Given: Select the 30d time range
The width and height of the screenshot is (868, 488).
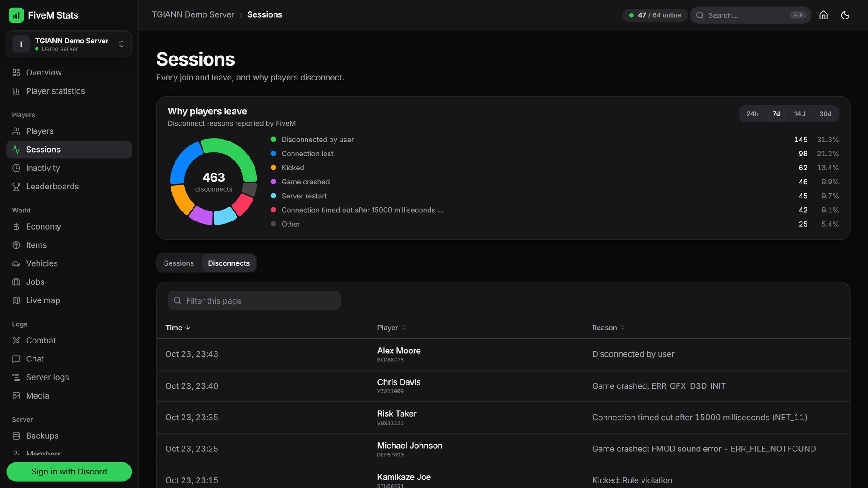Looking at the screenshot, I should pyautogui.click(x=825, y=114).
